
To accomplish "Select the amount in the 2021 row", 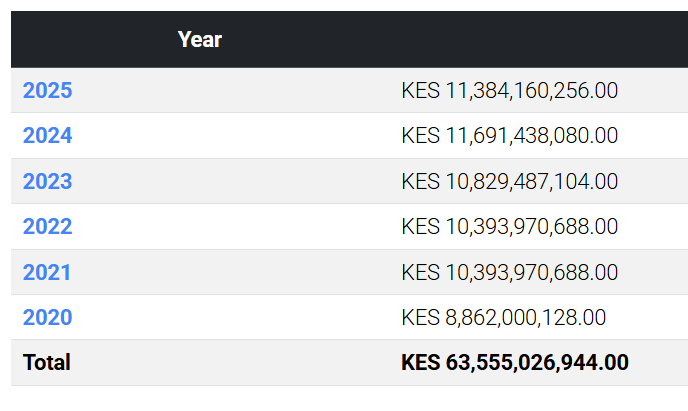I will pos(509,272).
